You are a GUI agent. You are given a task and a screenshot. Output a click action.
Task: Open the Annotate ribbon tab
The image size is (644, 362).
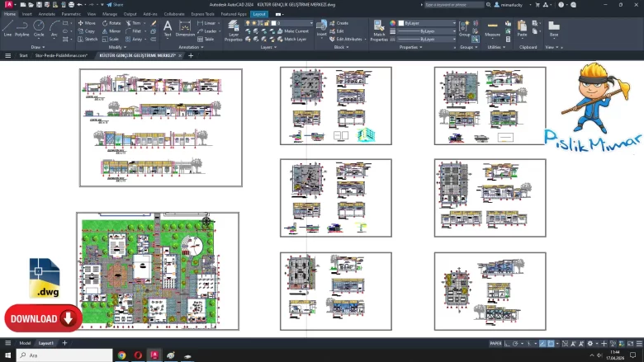tap(47, 14)
